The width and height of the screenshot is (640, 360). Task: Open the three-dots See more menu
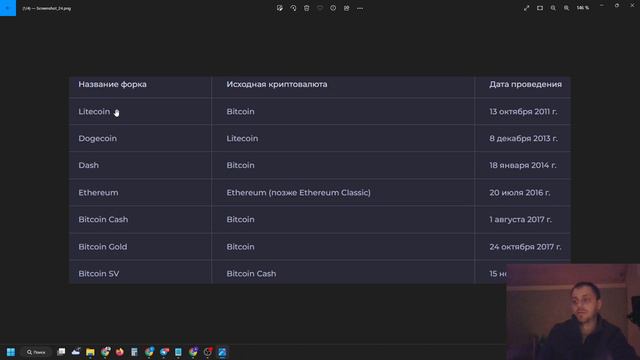coord(360,8)
